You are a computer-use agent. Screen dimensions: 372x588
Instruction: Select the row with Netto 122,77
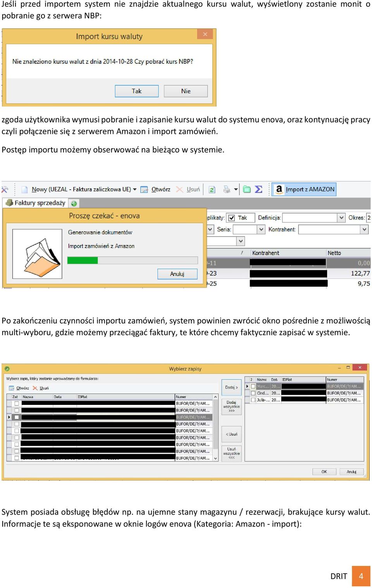coord(288,273)
